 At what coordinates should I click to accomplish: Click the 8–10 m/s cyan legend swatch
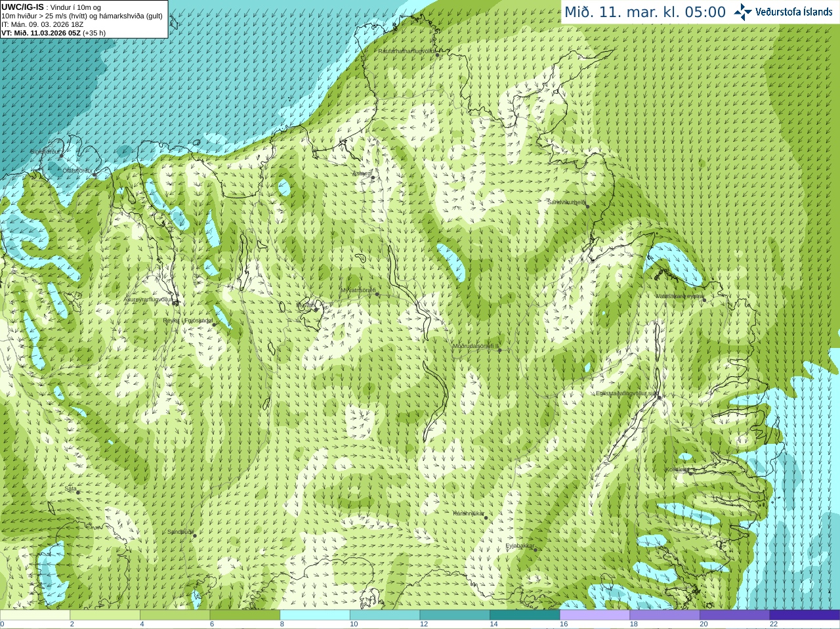[315, 615]
